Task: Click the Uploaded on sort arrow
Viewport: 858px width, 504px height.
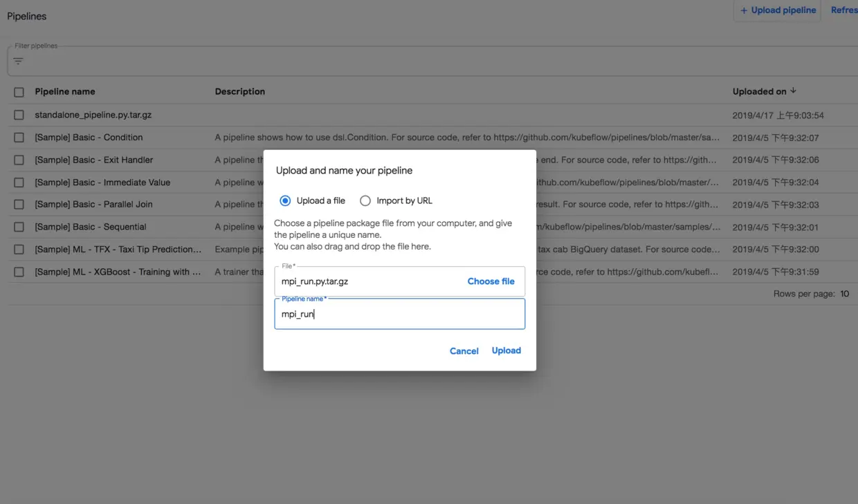Action: click(793, 91)
